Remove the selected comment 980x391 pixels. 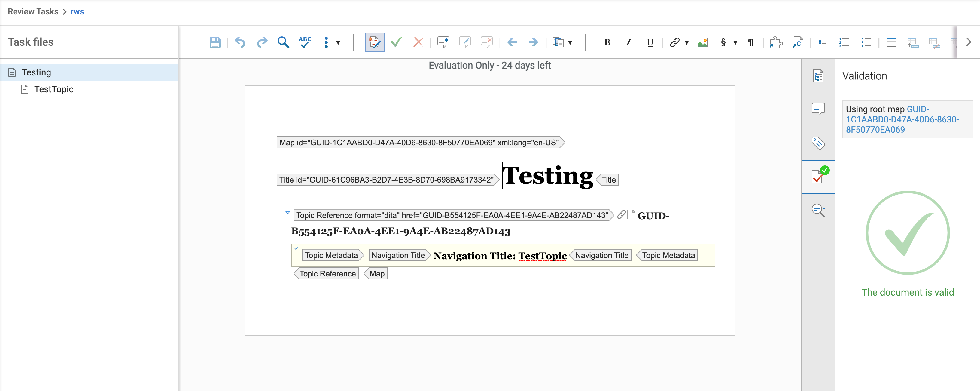tap(487, 42)
